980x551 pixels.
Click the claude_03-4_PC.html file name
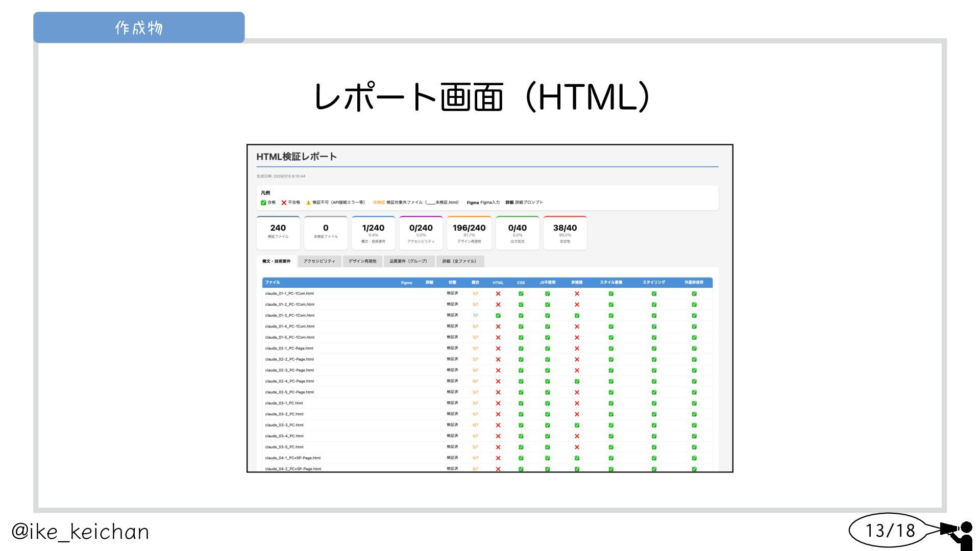pos(284,436)
